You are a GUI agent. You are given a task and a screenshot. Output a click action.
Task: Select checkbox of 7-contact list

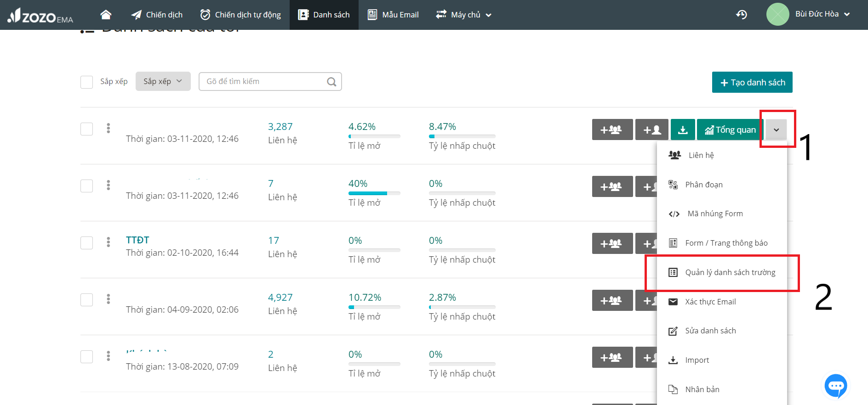(87, 186)
